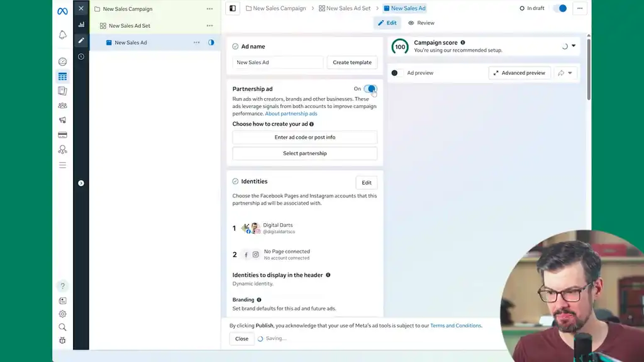This screenshot has width=644, height=362.
Task: Open top-right three-dot more menu
Action: [x=580, y=8]
